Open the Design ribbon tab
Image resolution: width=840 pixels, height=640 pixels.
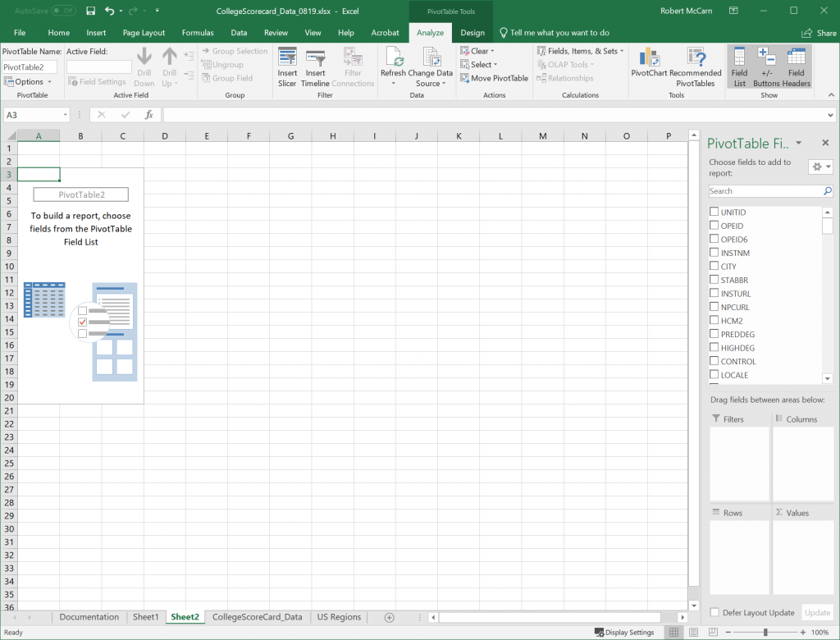(x=472, y=33)
